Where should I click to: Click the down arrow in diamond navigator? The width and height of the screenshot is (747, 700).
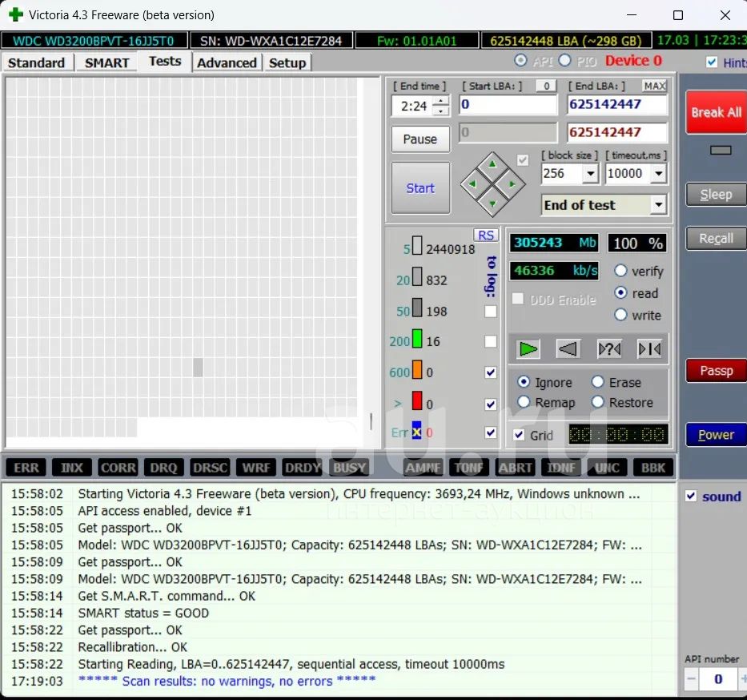492,203
